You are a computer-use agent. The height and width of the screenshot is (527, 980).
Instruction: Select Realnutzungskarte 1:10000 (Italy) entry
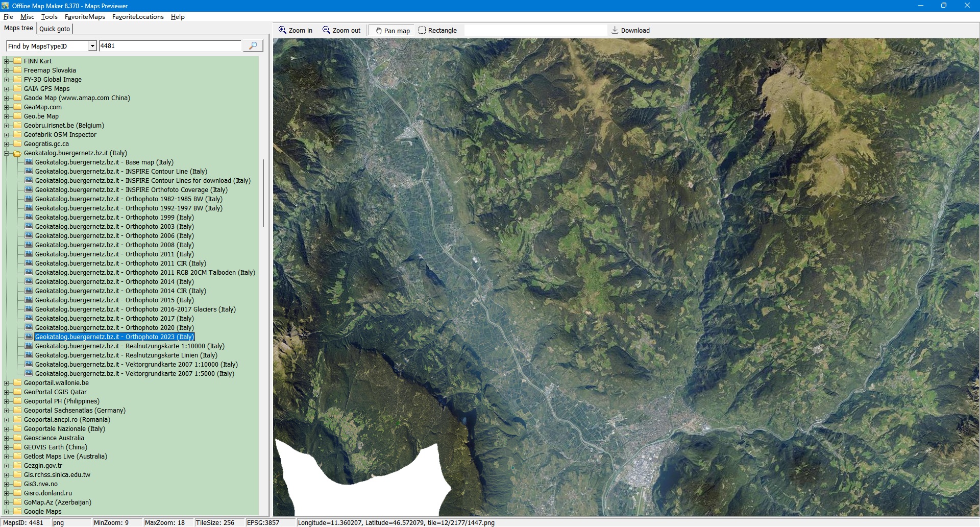click(x=130, y=346)
